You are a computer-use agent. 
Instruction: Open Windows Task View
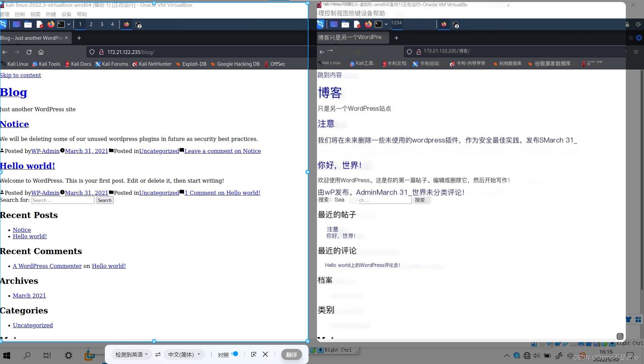tap(47, 355)
